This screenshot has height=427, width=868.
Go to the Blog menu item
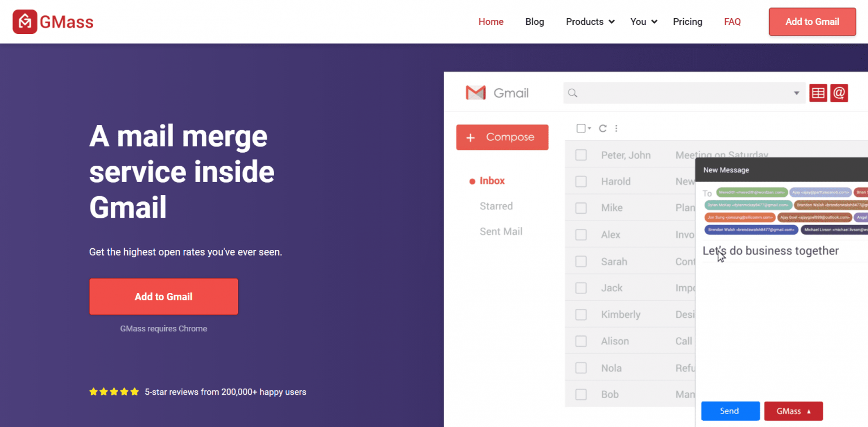(x=535, y=21)
